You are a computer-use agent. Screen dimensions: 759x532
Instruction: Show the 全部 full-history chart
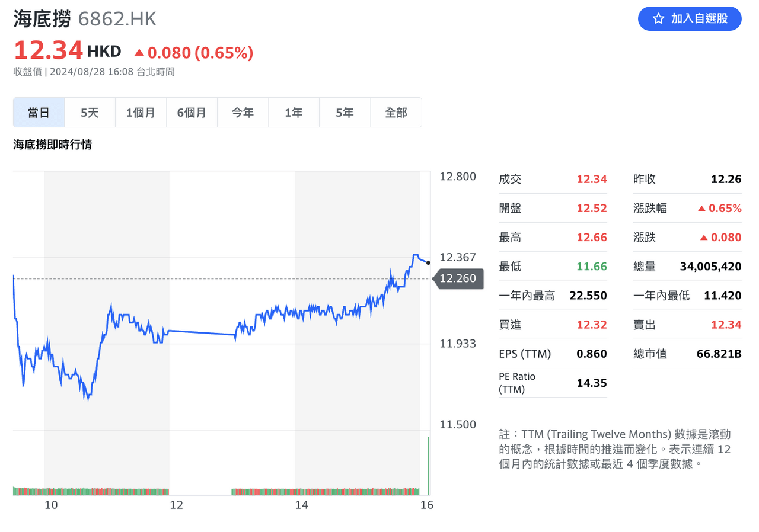pyautogui.click(x=396, y=113)
